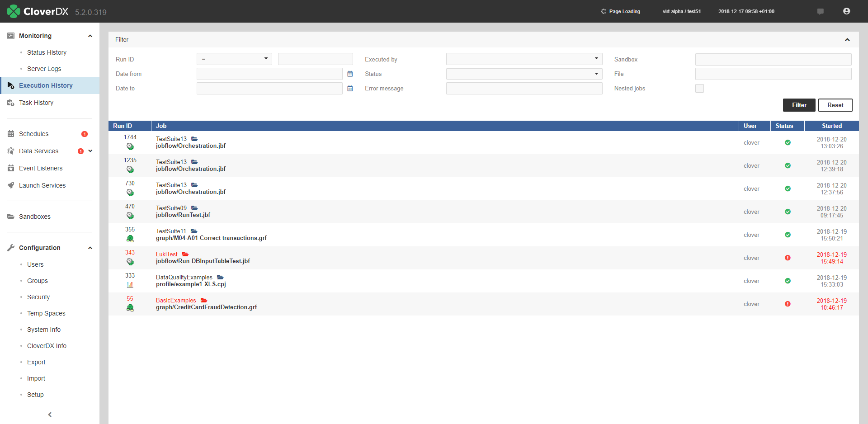The height and width of the screenshot is (424, 868).
Task: Sort by Started column header
Action: coord(831,126)
